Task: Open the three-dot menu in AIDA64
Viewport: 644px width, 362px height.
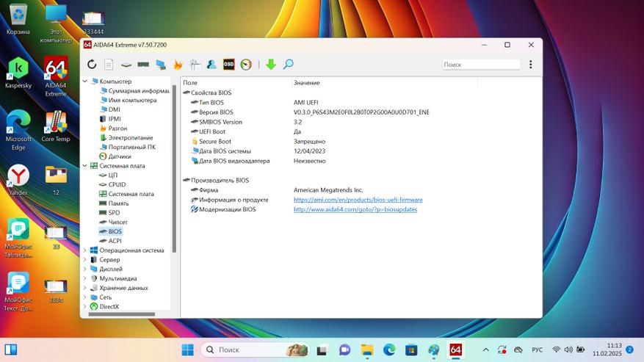Action: point(530,65)
